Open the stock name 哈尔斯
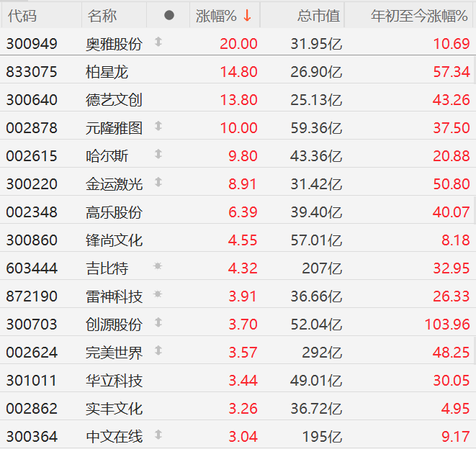 [x=107, y=156]
